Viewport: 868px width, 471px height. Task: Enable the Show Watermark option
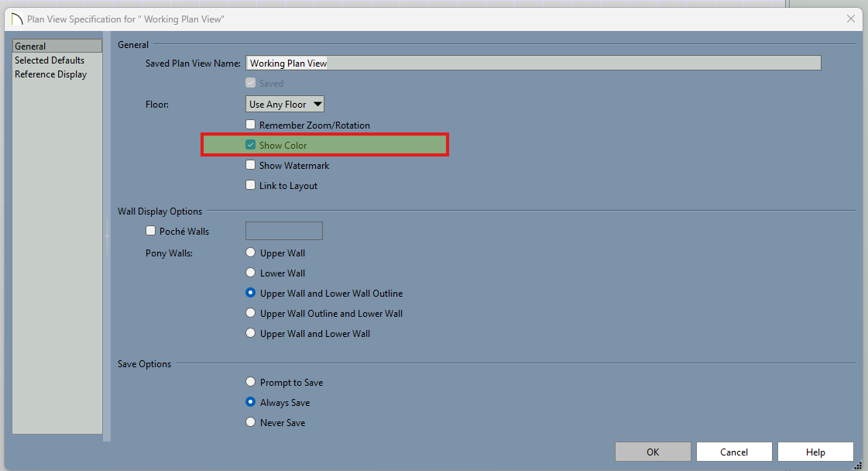[x=251, y=165]
